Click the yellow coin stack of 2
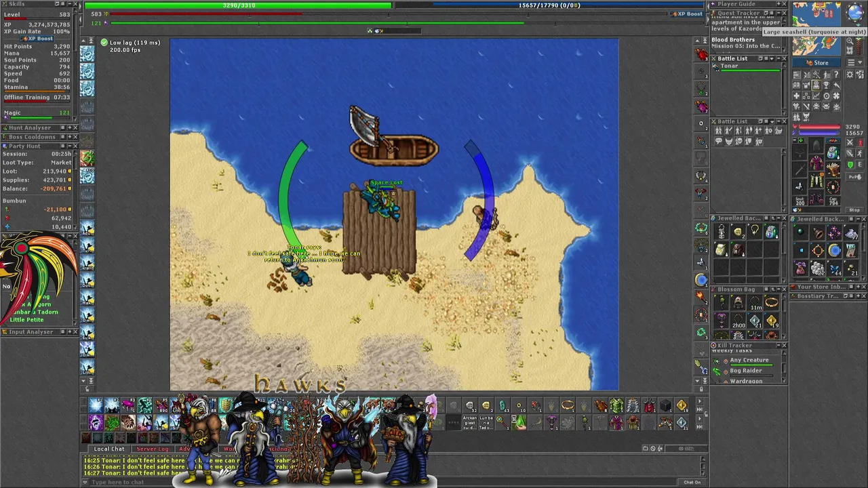Viewport: 868px width, 488px height. (738, 232)
